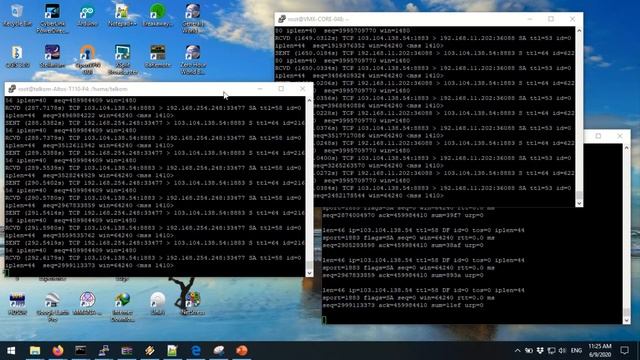The height and width of the screenshot is (360, 640).
Task: Click the last seq=2999113373 line in telkom terminal
Action: coord(89,265)
